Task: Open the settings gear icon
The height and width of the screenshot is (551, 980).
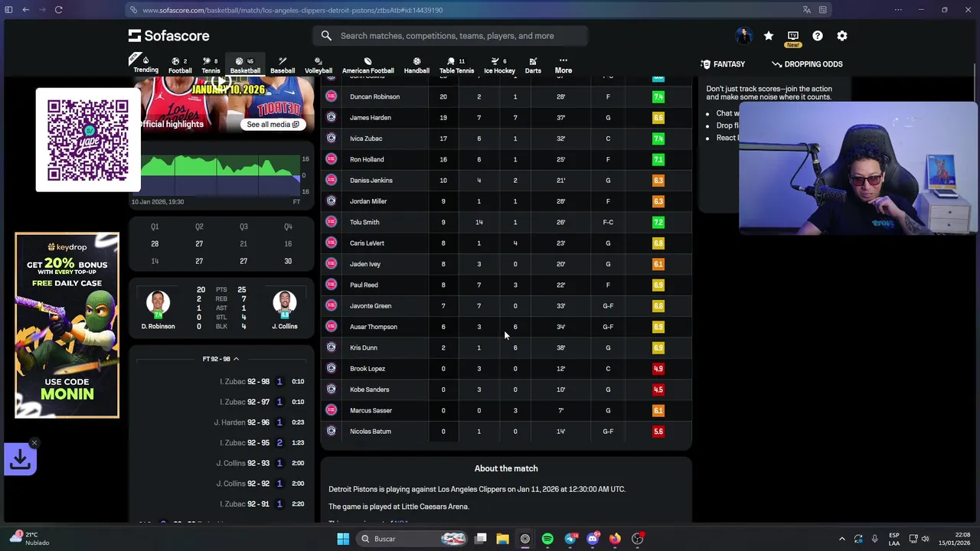Action: (x=842, y=36)
